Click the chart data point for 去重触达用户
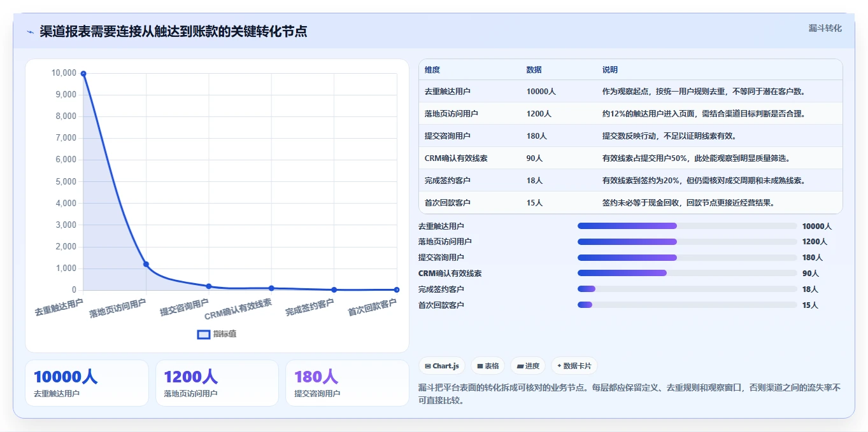 (83, 74)
